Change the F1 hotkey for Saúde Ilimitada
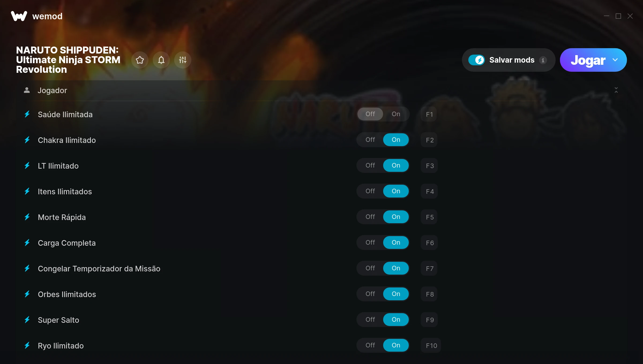Screen dimensions: 643x364 pyautogui.click(x=429, y=114)
